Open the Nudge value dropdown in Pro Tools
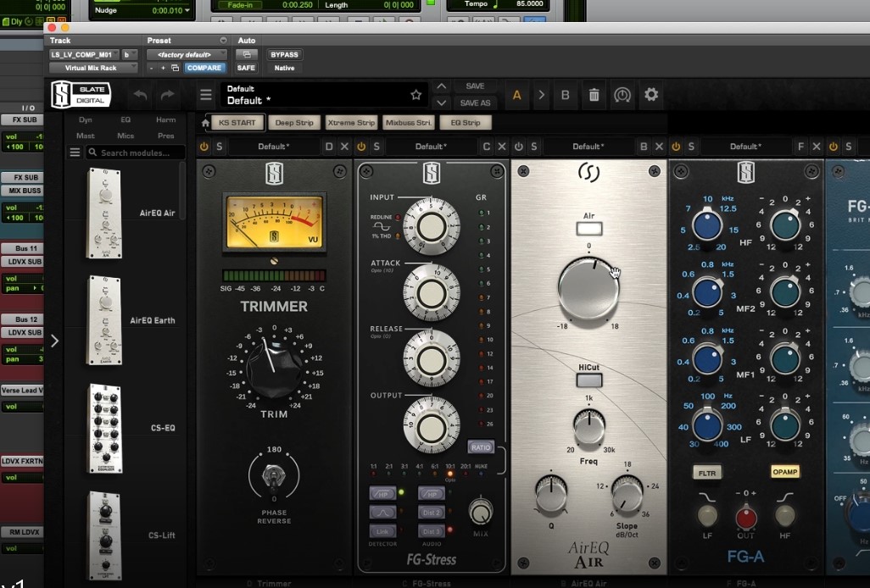 (187, 10)
